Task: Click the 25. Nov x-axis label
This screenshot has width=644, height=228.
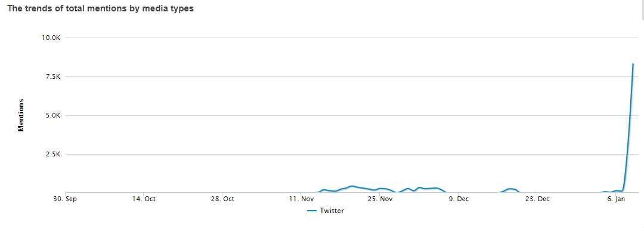Action: pos(380,199)
